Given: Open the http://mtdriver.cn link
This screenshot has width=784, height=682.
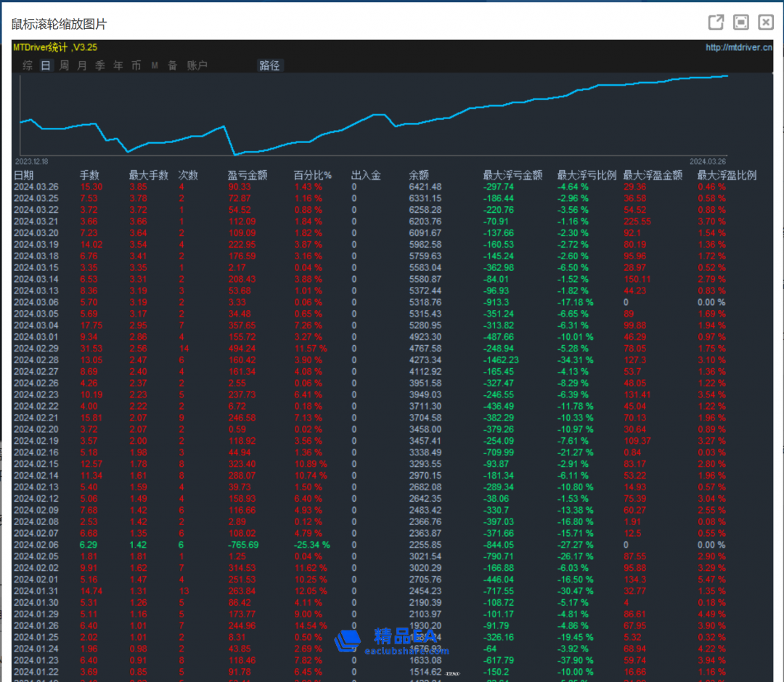Looking at the screenshot, I should pyautogui.click(x=738, y=48).
